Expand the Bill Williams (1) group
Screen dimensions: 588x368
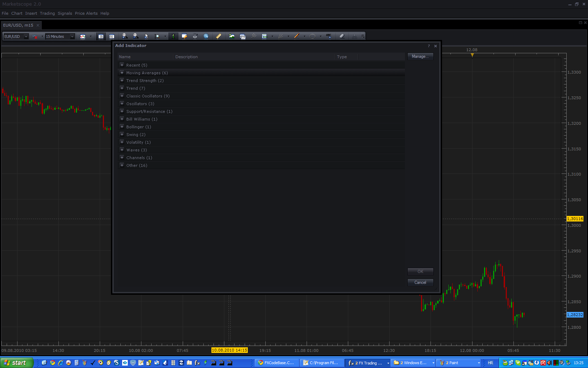coord(122,119)
